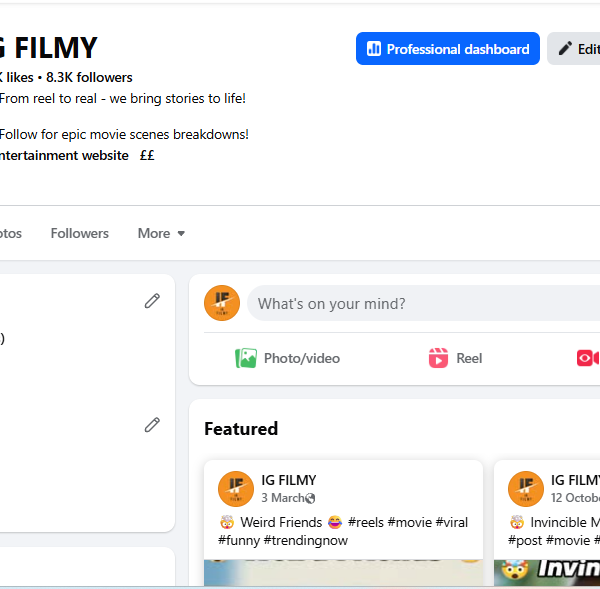Viewport: 600px width, 589px height.
Task: Open the #reels hashtag
Action: 365,522
